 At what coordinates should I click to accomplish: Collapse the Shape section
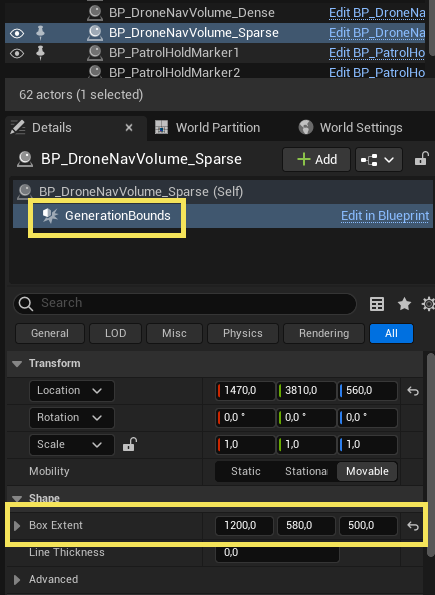(x=17, y=498)
